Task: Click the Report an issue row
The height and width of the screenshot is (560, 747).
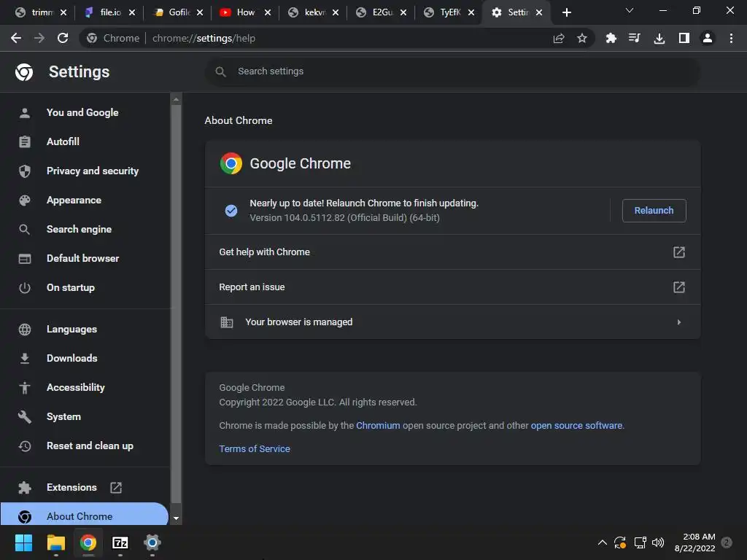Action: pos(452,287)
